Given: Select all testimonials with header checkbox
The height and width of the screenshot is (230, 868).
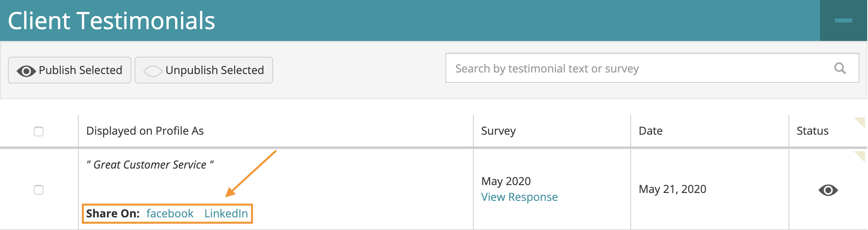Looking at the screenshot, I should point(39,131).
